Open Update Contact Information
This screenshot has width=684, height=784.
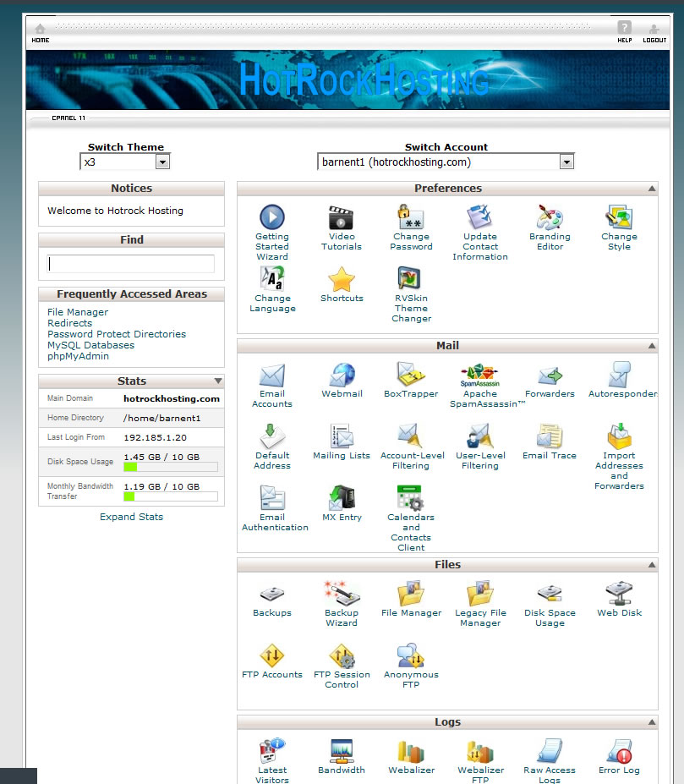[480, 217]
